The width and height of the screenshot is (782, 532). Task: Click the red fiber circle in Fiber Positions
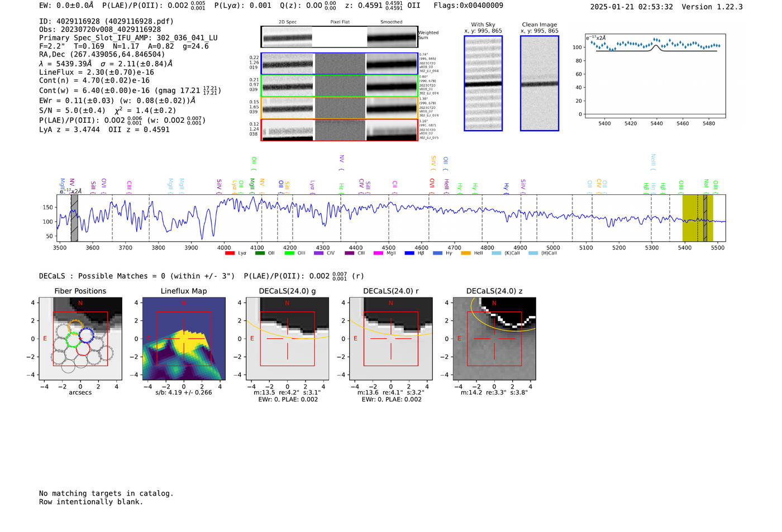(x=83, y=349)
